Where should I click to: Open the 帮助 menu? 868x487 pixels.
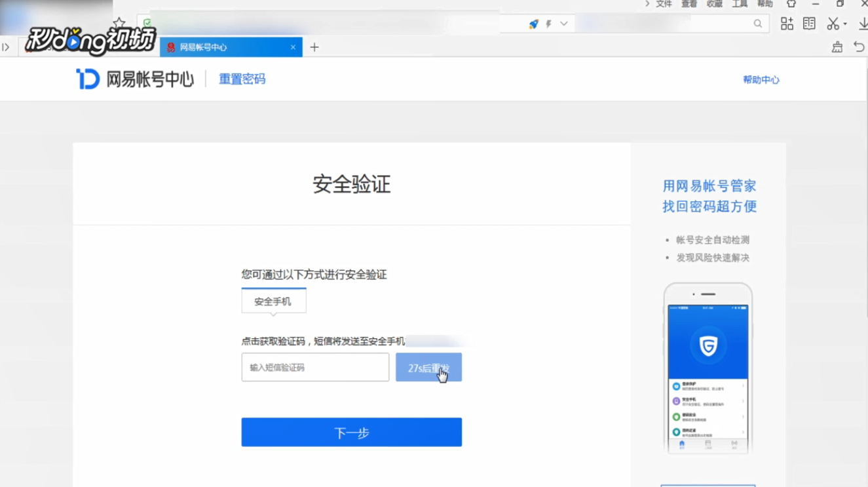[x=765, y=4]
